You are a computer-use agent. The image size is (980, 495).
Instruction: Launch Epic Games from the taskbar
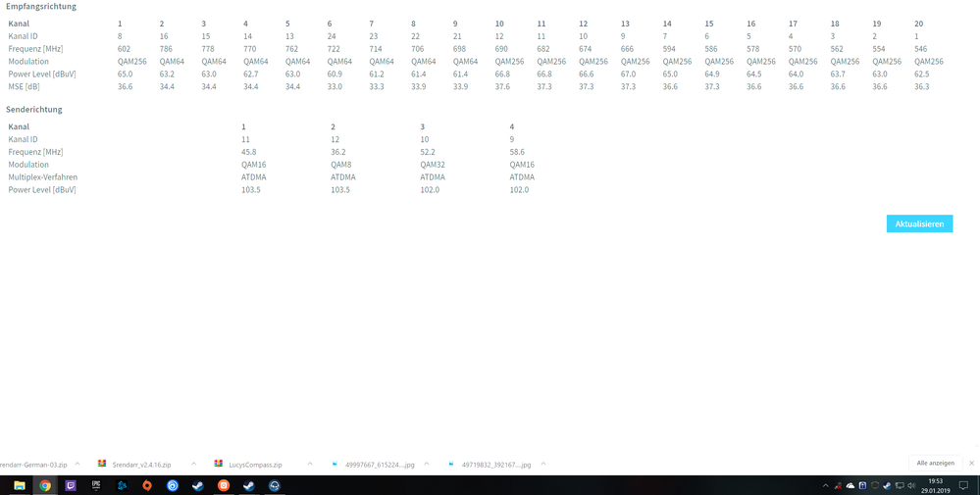tap(96, 485)
